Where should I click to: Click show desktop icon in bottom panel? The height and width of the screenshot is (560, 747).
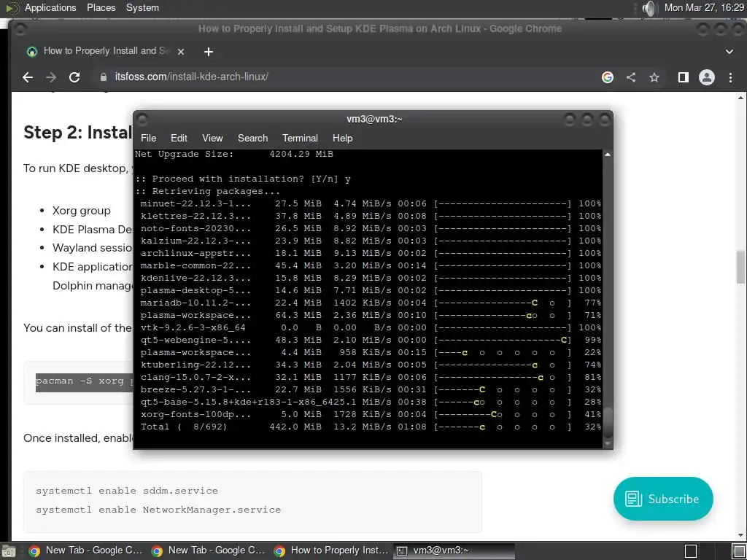(9, 551)
